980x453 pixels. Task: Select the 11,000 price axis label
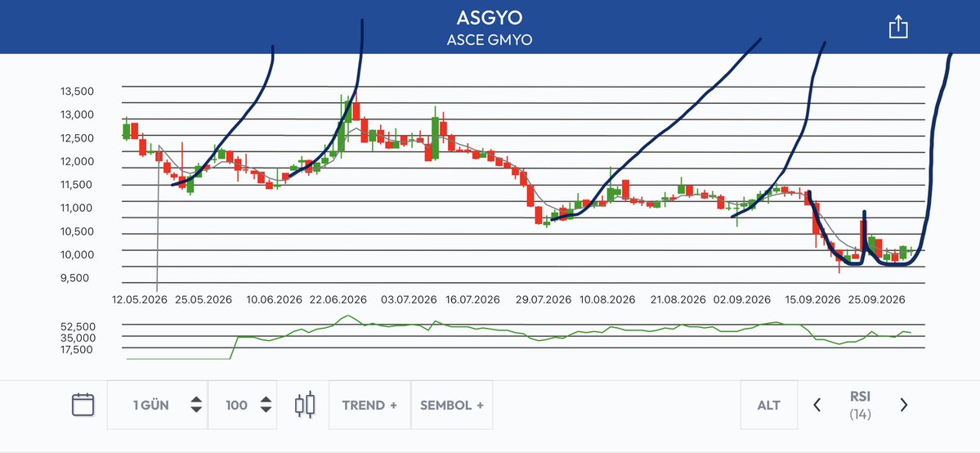[x=77, y=208]
